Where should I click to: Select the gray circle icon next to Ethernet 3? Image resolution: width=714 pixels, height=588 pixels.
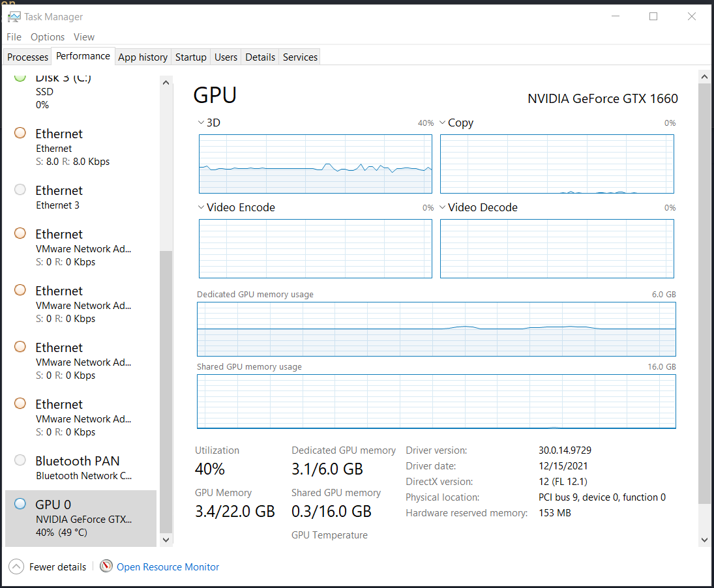20,189
